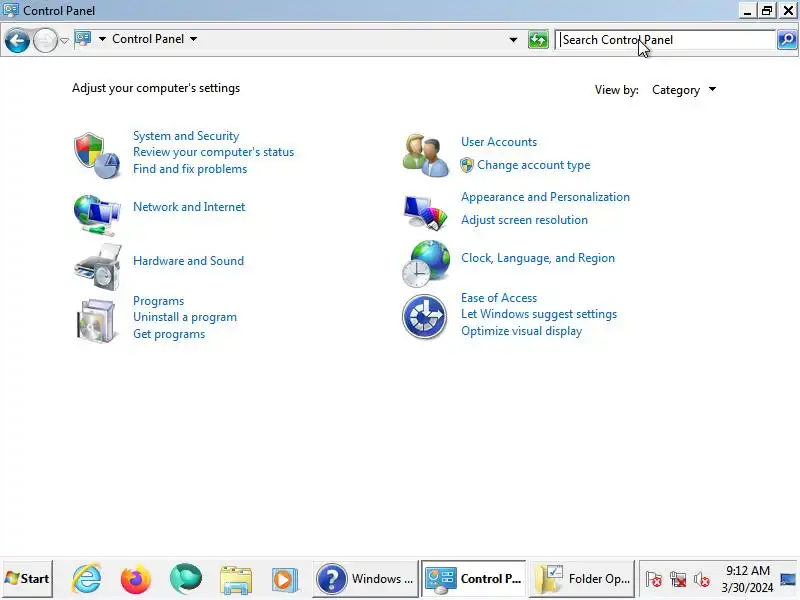Screen dimensions: 800x600
Task: Click the muted volume tray icon
Action: point(702,580)
